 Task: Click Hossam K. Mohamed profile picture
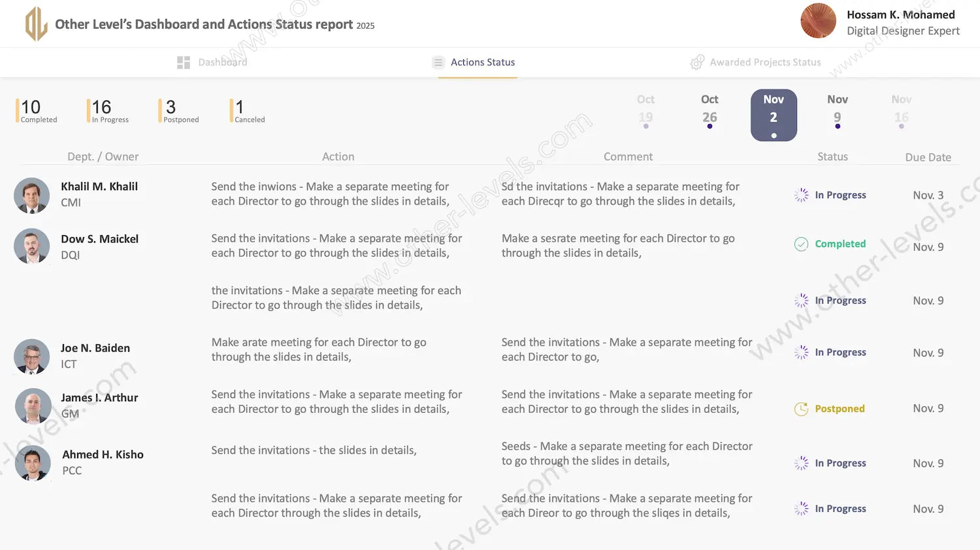[x=818, y=21]
